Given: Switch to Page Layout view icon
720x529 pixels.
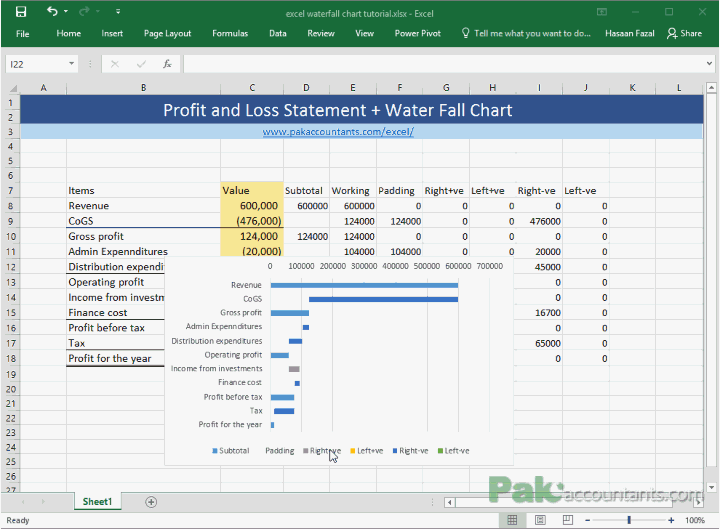Looking at the screenshot, I should (540, 520).
